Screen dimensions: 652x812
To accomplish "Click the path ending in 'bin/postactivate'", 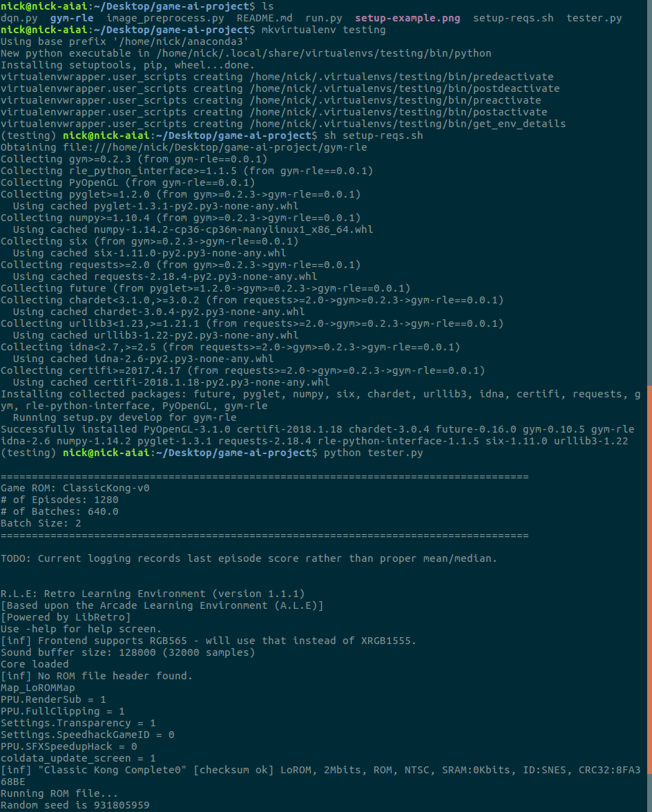I will (x=399, y=112).
